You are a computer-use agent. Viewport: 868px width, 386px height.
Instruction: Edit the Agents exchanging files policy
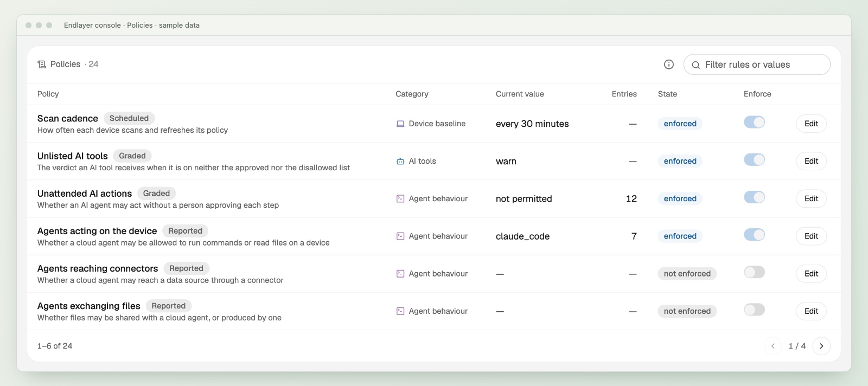811,311
